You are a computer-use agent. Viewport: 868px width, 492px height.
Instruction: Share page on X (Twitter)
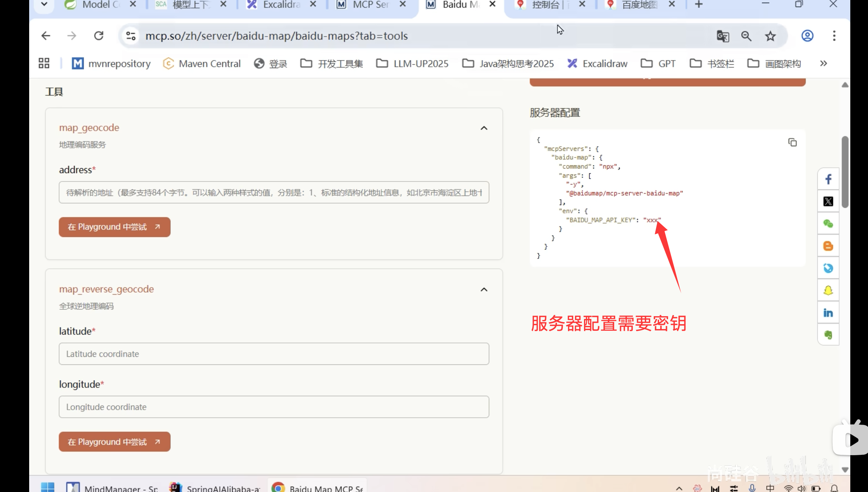(828, 202)
